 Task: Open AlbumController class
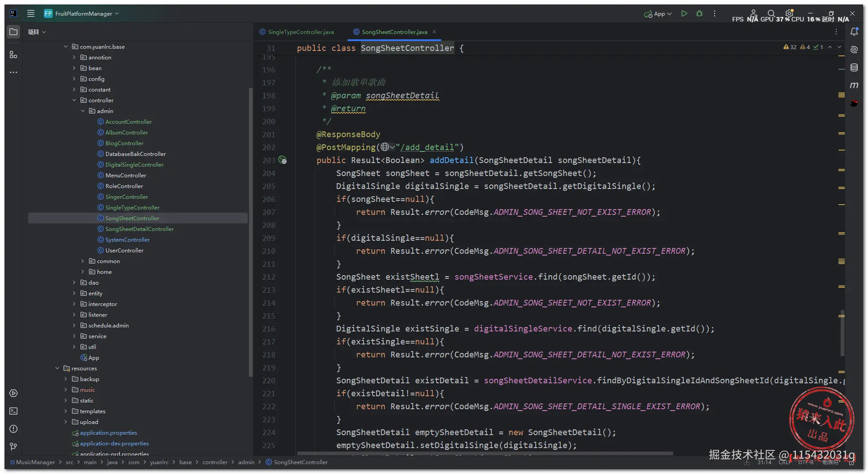(x=127, y=132)
